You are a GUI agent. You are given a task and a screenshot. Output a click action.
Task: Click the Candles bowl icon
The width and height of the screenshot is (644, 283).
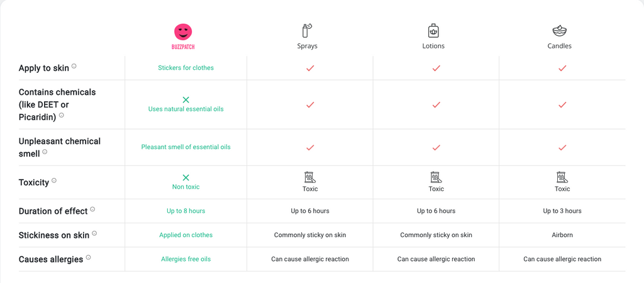[559, 30]
